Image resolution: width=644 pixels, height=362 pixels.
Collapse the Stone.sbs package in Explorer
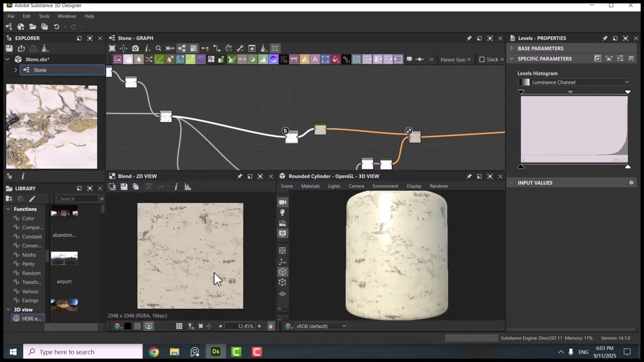point(8,59)
